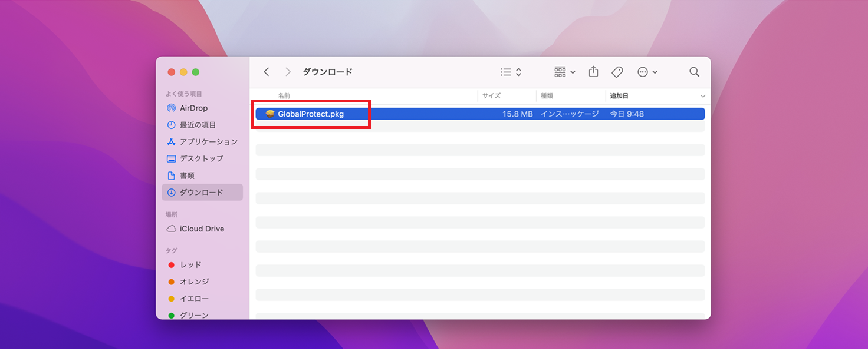868x351 pixels.
Task: Zoom window with the green button
Action: (196, 72)
